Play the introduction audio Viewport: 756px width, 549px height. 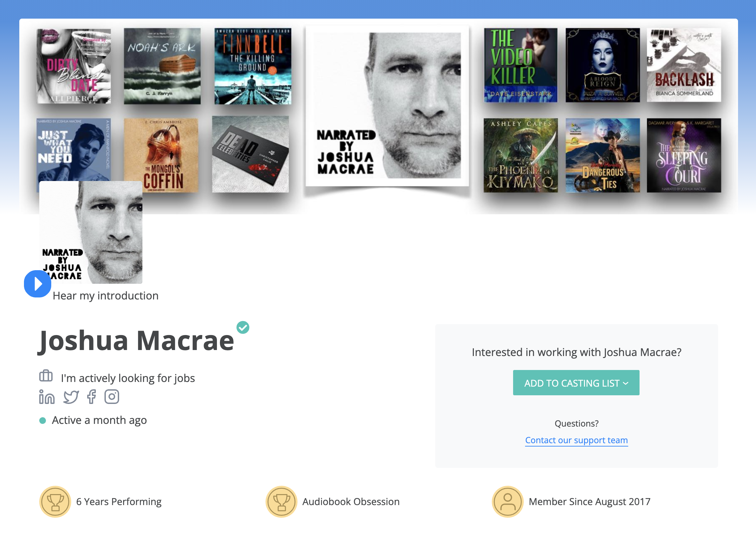click(x=37, y=284)
